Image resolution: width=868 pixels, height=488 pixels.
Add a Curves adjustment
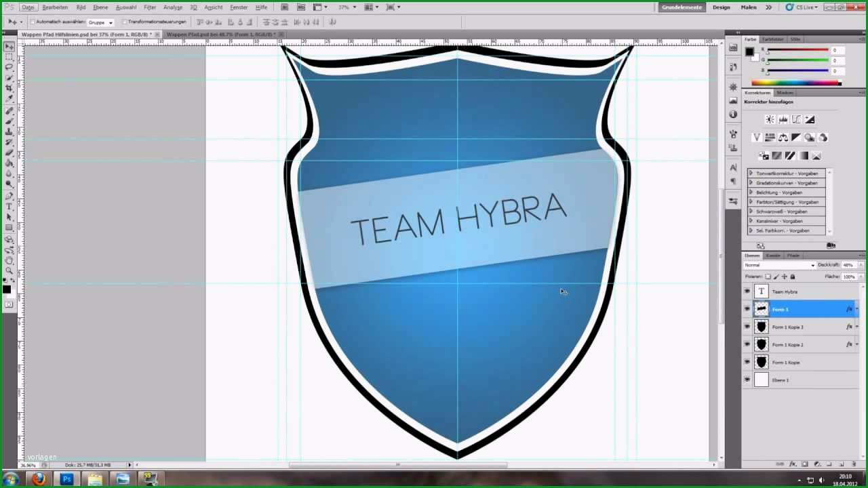[796, 119]
